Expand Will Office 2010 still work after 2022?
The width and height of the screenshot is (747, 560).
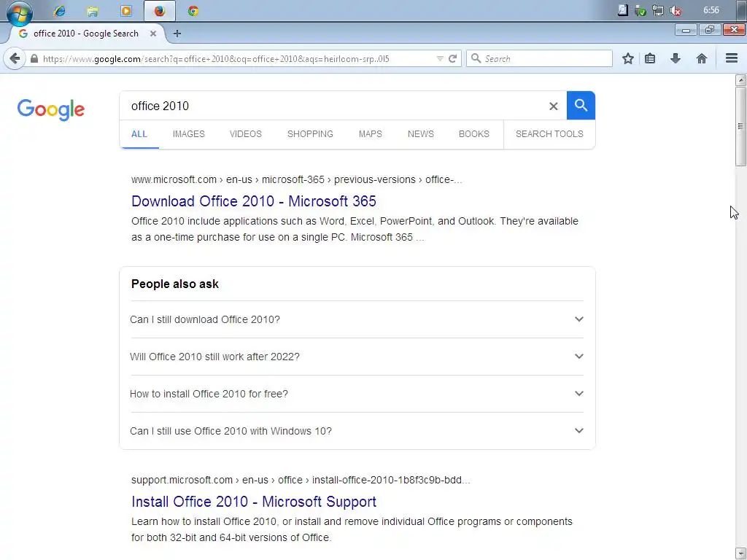tap(357, 357)
